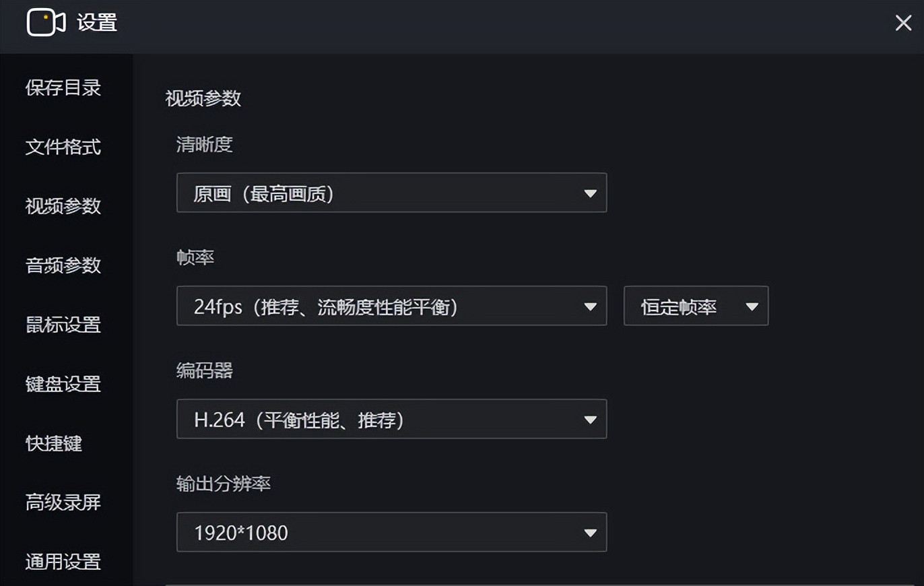The width and height of the screenshot is (924, 586).
Task: Open the 快捷键 settings section
Action: tap(54, 443)
